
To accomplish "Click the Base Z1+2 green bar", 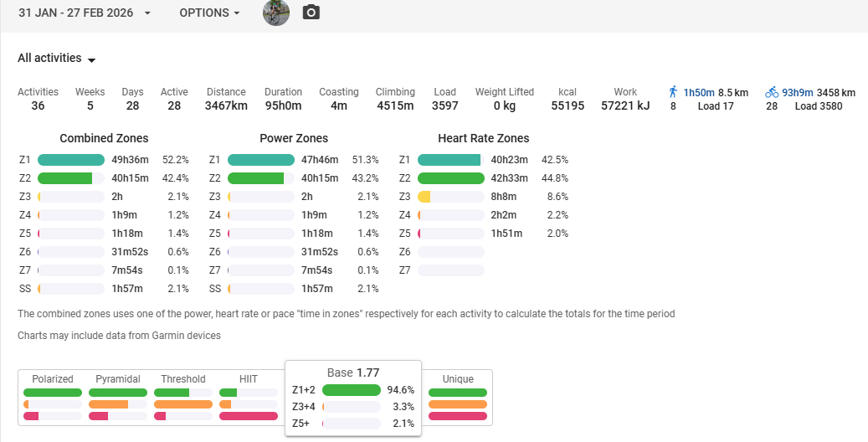I will [351, 390].
